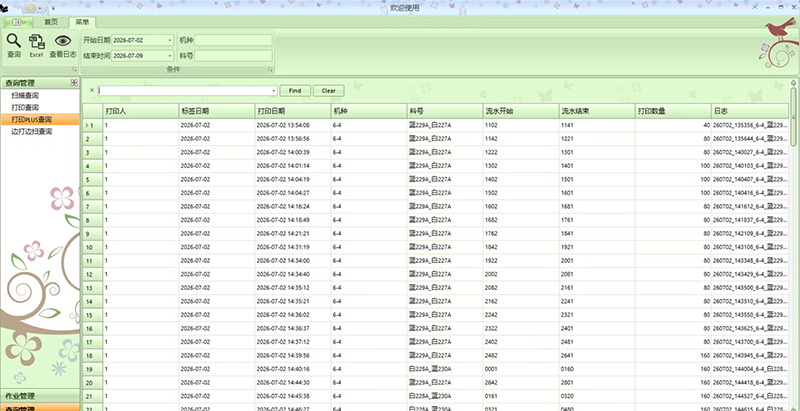
Task: Close the find panel with the × icon
Action: tap(92, 90)
